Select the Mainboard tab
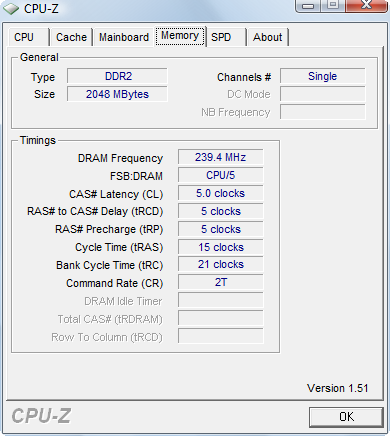This screenshot has width=390, height=436. pos(124,37)
